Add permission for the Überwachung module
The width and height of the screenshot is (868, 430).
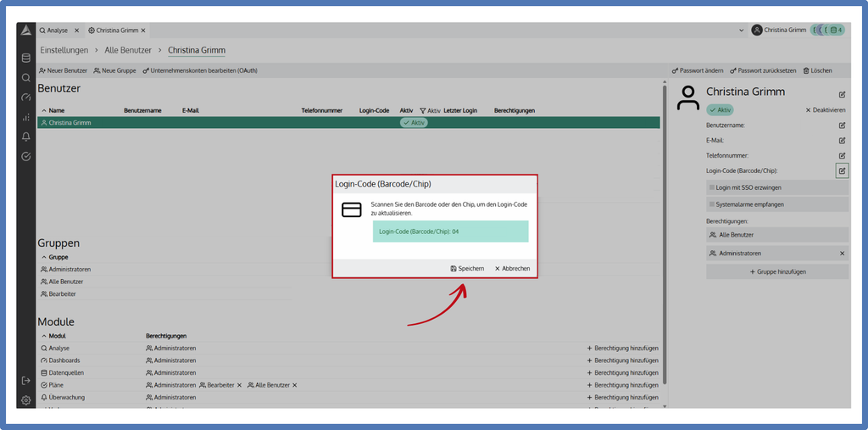(622, 398)
